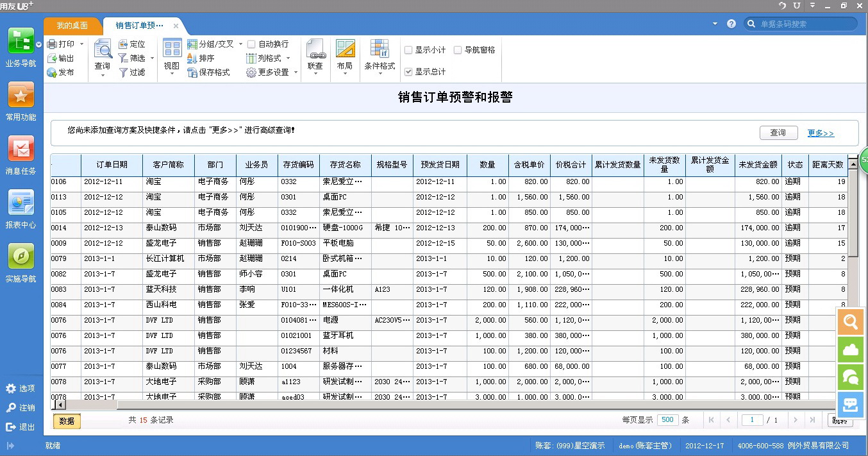Expand the dropdown arrow under 条件格式
Screen dimensions: 868x456
click(380, 75)
